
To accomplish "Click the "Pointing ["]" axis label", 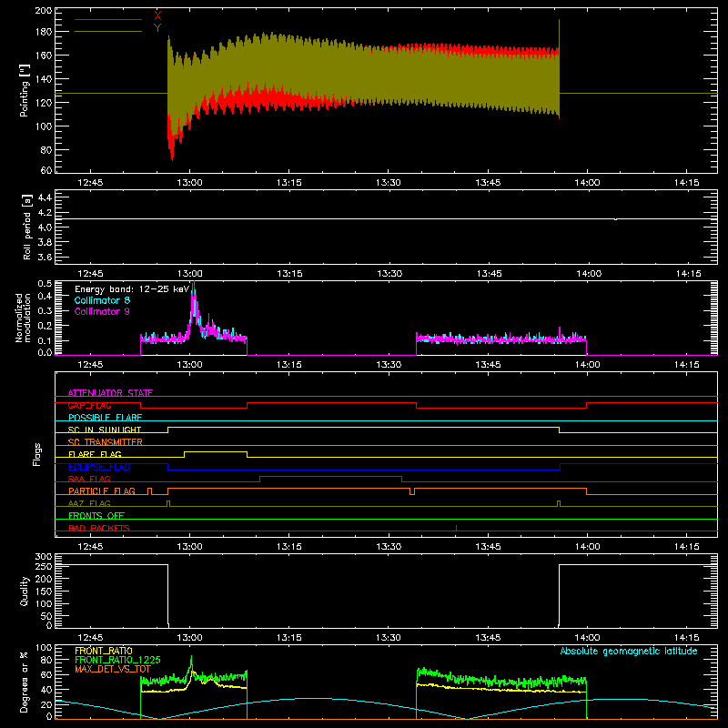I will click(x=25, y=90).
